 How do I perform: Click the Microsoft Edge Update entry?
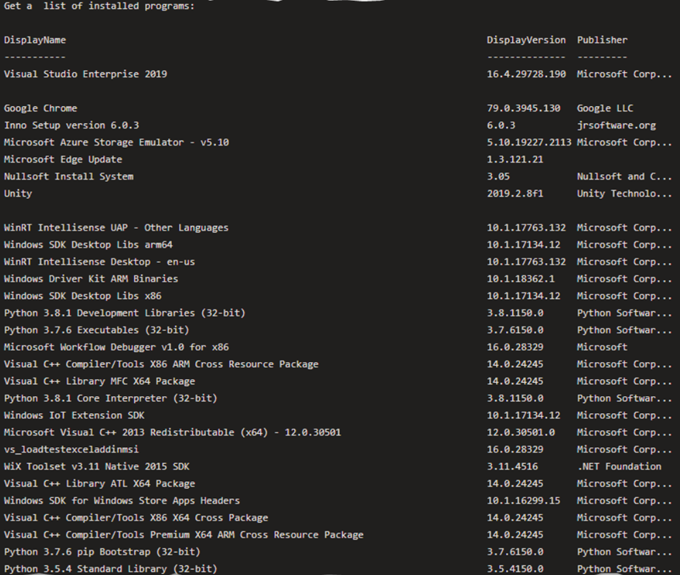coord(63,160)
